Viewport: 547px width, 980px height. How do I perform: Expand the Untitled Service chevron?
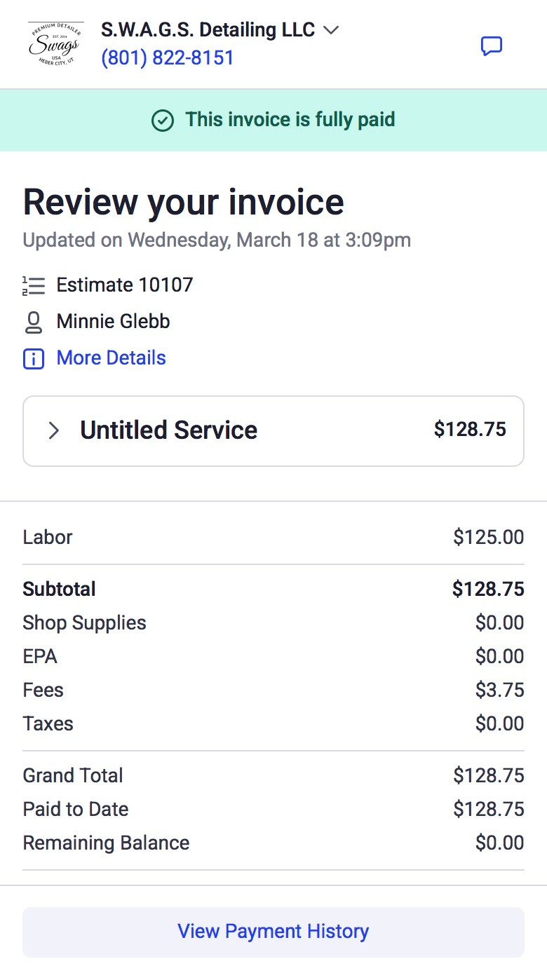pyautogui.click(x=53, y=430)
